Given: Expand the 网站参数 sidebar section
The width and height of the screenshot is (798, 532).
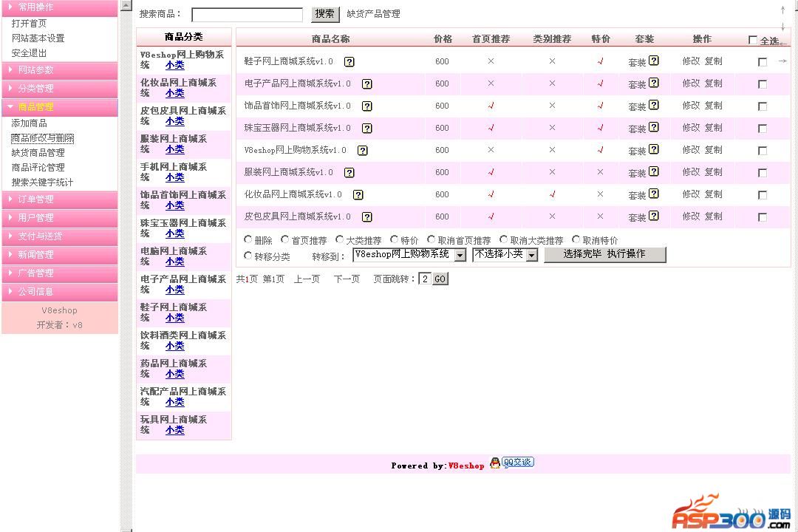Looking at the screenshot, I should tap(60, 70).
